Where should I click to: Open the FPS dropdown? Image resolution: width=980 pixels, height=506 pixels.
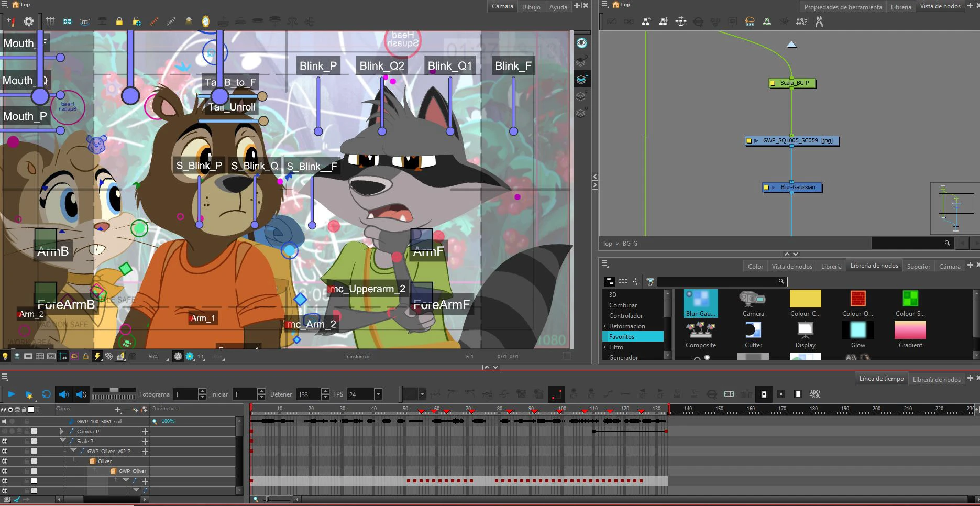pyautogui.click(x=378, y=394)
